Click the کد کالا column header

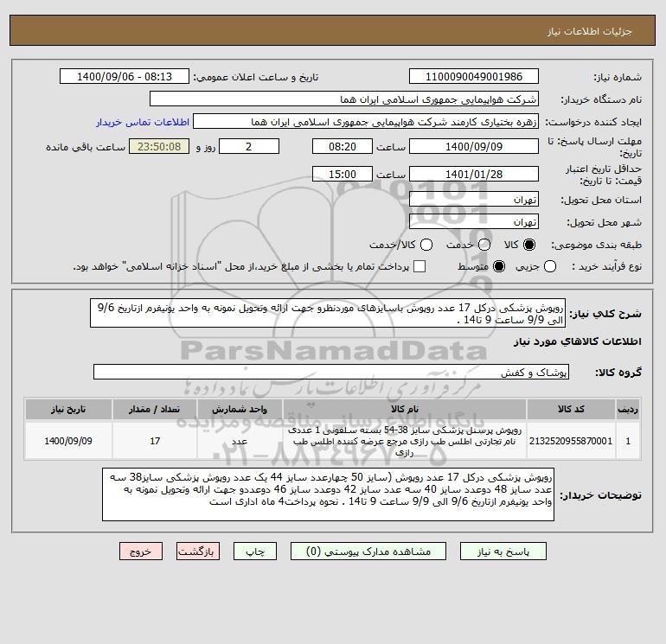tap(571, 409)
